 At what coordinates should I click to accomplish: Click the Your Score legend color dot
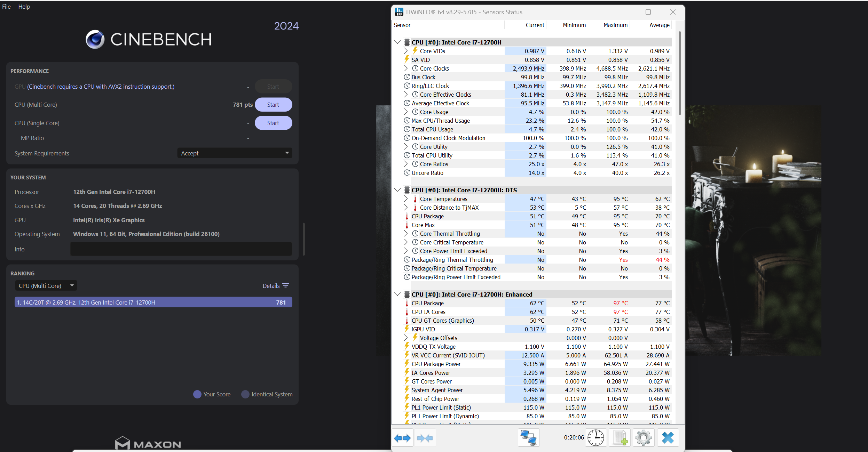click(197, 394)
